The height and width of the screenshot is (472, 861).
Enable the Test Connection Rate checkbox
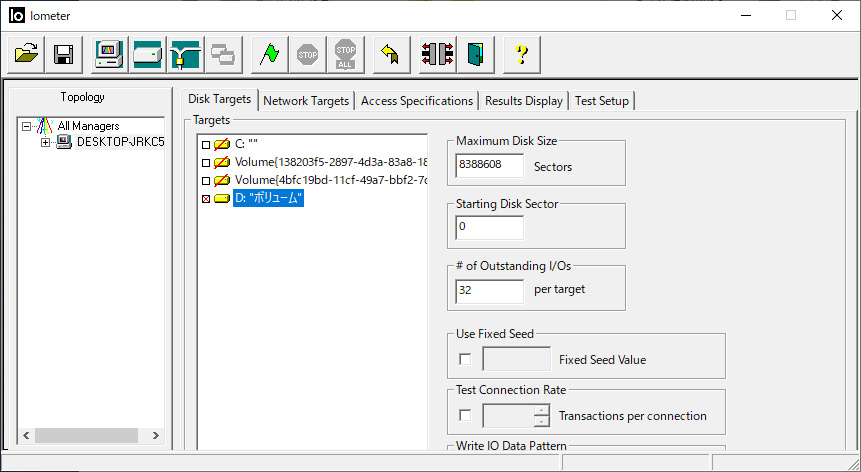464,415
